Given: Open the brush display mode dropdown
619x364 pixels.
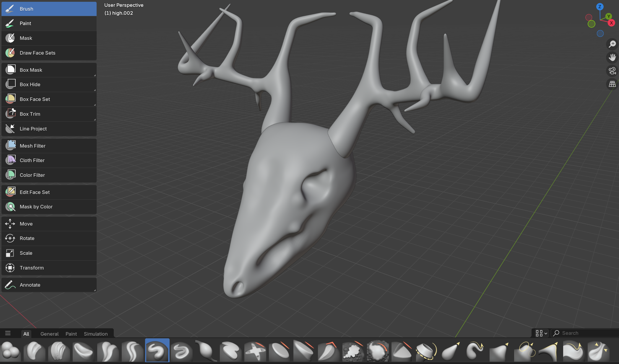Looking at the screenshot, I should click(x=541, y=333).
